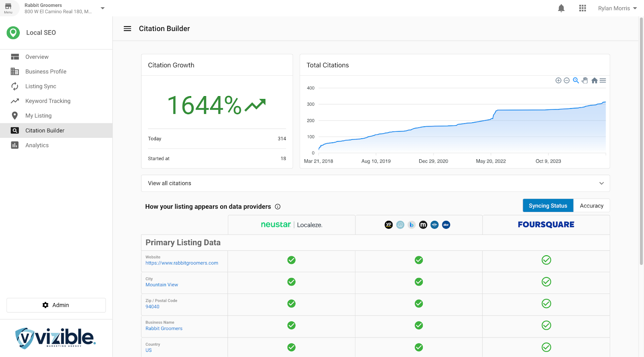Image resolution: width=644 pixels, height=357 pixels.
Task: Click the page's vertical scrollbar
Action: pyautogui.click(x=641, y=141)
